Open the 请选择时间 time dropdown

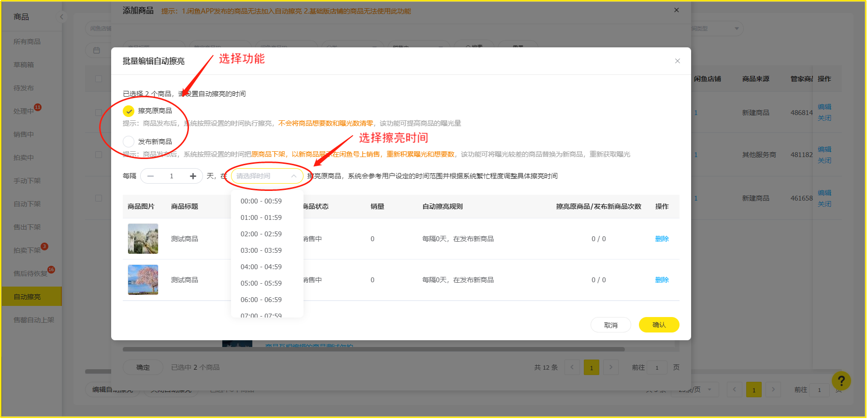pyautogui.click(x=267, y=176)
